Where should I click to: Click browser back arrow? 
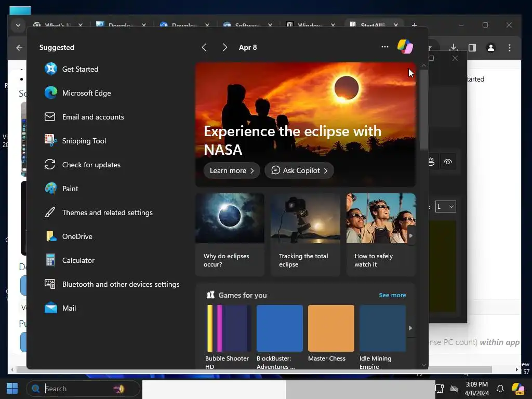[19, 48]
